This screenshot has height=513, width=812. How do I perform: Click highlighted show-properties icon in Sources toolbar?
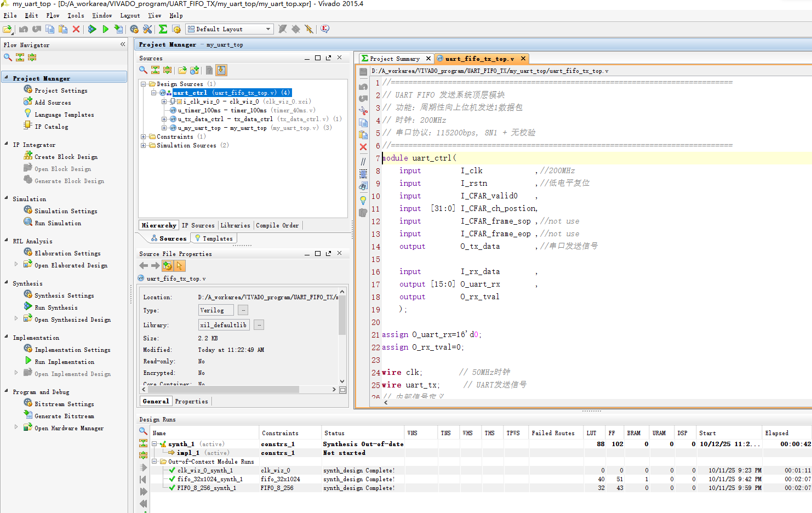tap(221, 70)
